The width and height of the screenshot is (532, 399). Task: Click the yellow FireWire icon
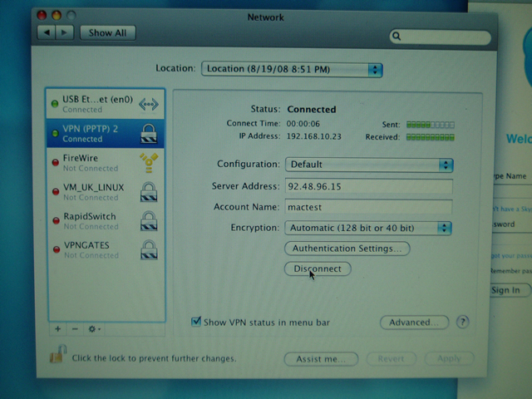click(x=149, y=163)
